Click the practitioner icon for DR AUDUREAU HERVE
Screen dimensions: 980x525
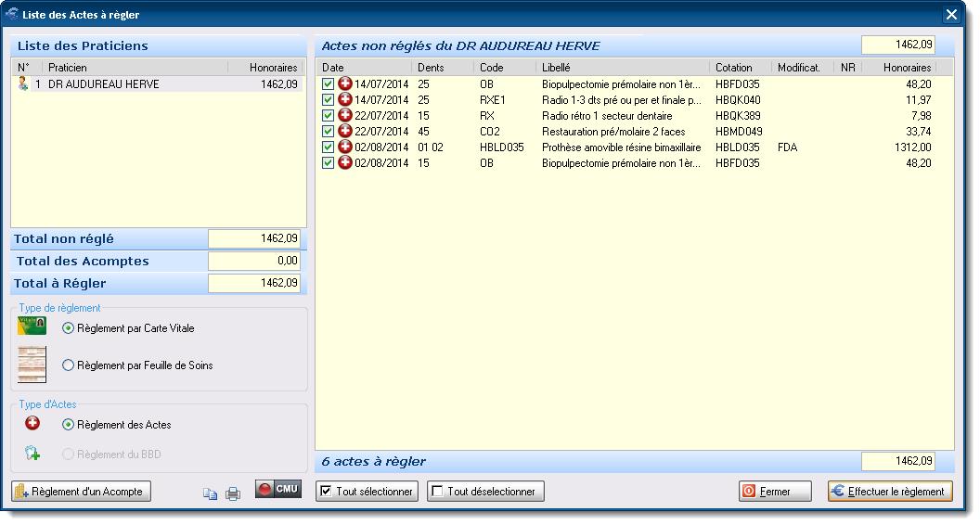coord(23,84)
